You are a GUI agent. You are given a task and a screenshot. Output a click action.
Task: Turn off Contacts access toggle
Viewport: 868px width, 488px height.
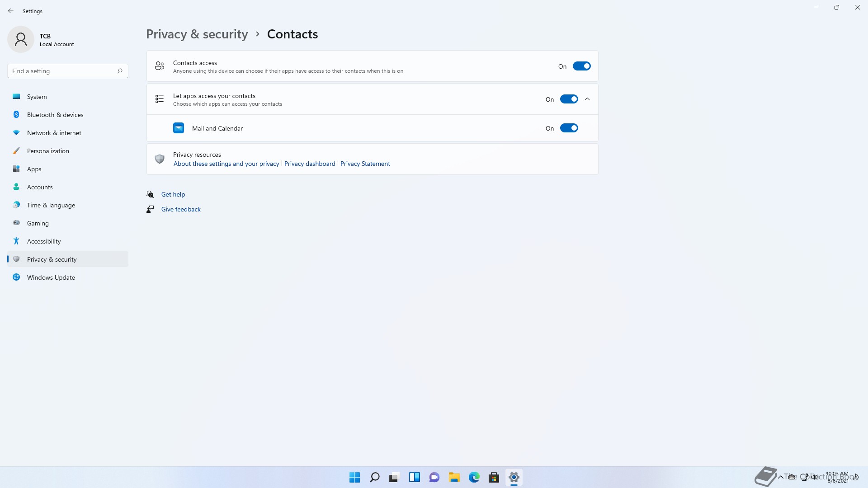(x=581, y=66)
